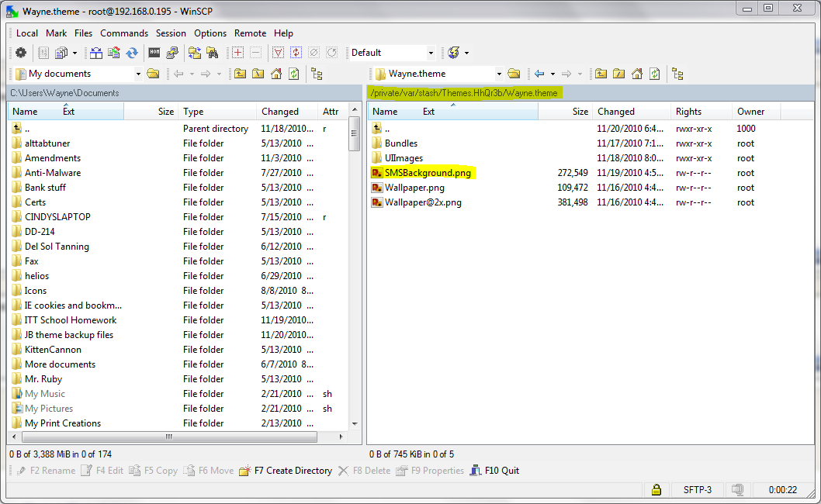Open the Default transfer settings dropdown

click(x=431, y=53)
